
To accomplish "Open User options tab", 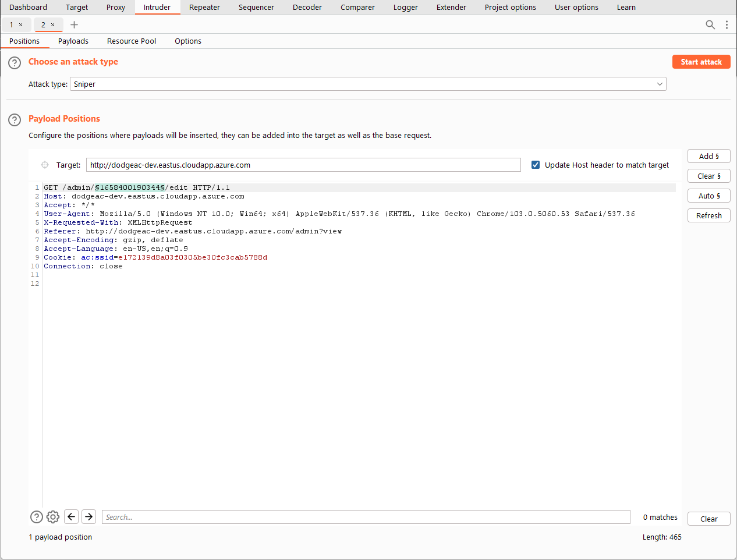I will (576, 8).
